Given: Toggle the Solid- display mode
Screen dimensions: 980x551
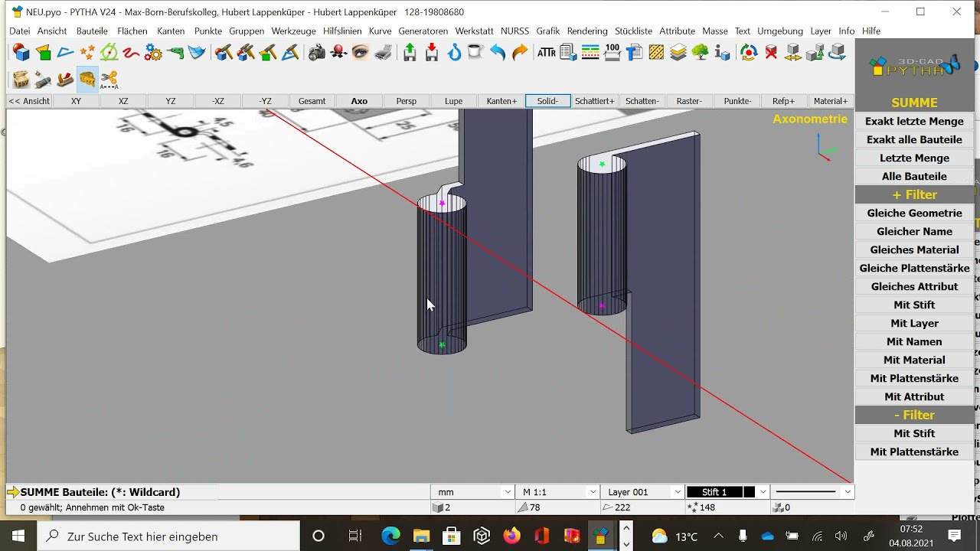Looking at the screenshot, I should (x=548, y=101).
